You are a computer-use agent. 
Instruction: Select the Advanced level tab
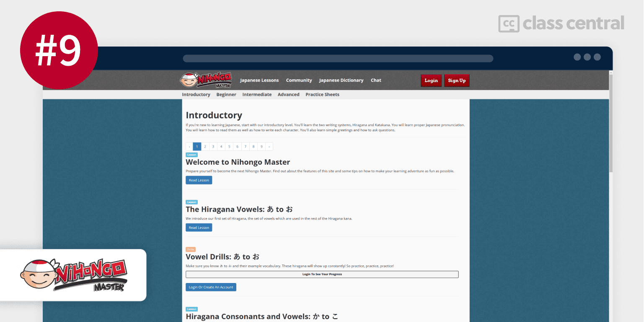click(288, 95)
